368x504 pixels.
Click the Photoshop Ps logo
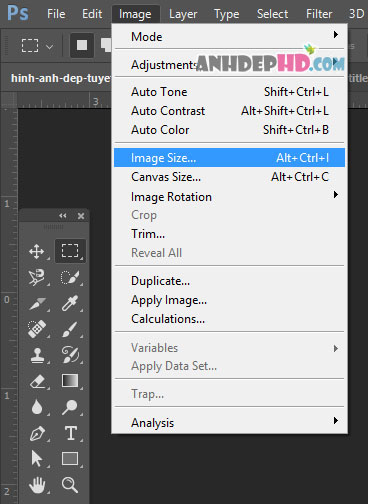pyautogui.click(x=18, y=13)
